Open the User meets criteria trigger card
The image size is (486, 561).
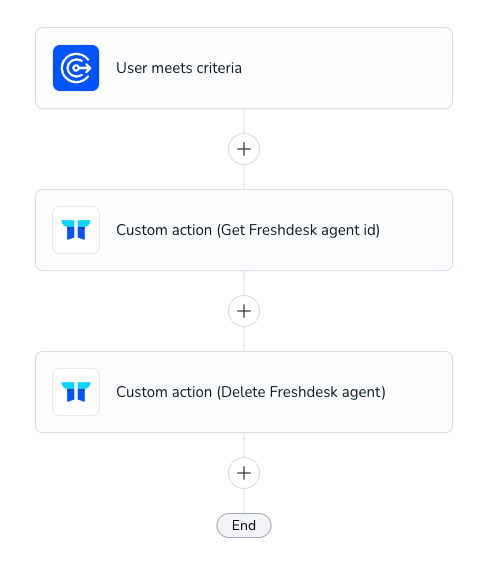pos(244,68)
